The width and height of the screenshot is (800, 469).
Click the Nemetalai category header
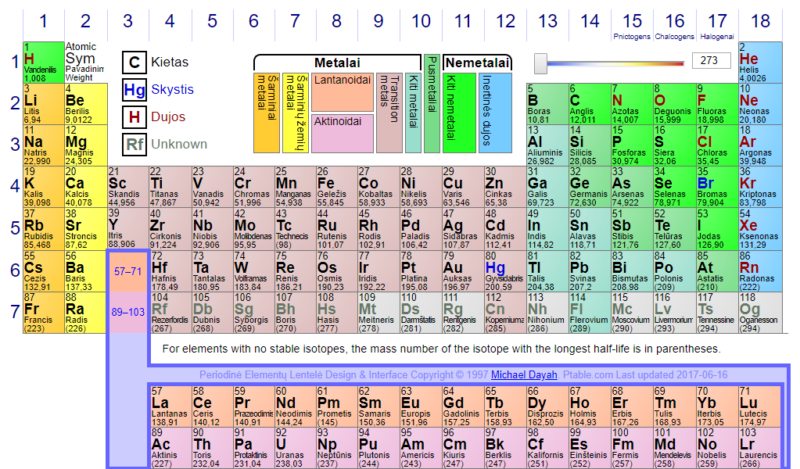[x=476, y=62]
